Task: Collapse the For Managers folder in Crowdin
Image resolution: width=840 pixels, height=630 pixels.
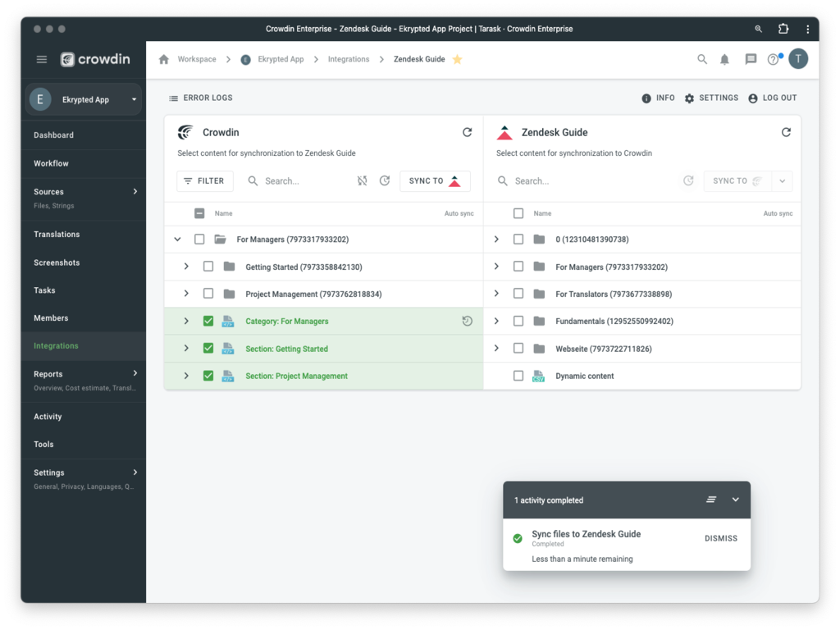Action: 177,240
